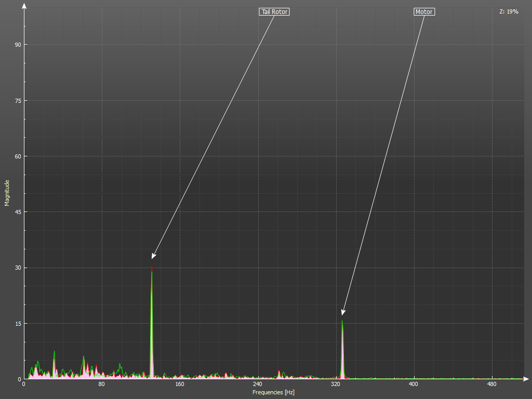Image resolution: width=532 pixels, height=399 pixels.
Task: Click the upward arrow atop the Magnitude axis
Action: (x=24, y=6)
